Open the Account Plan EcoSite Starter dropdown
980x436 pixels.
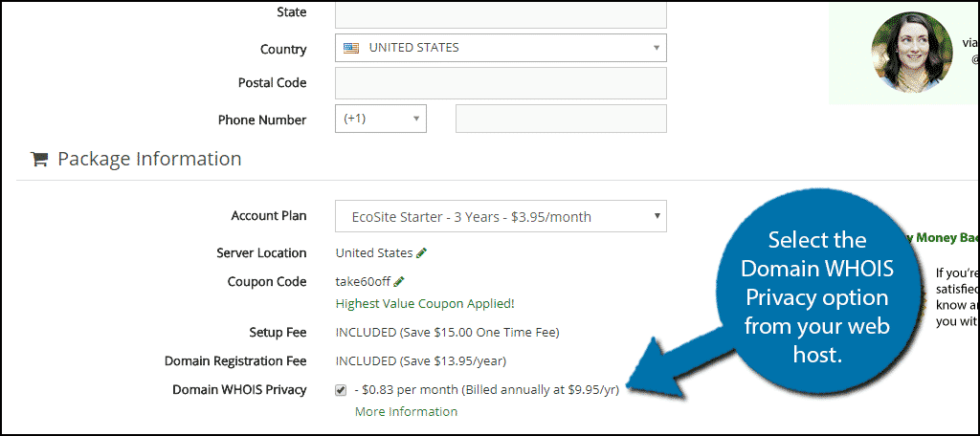pos(501,216)
